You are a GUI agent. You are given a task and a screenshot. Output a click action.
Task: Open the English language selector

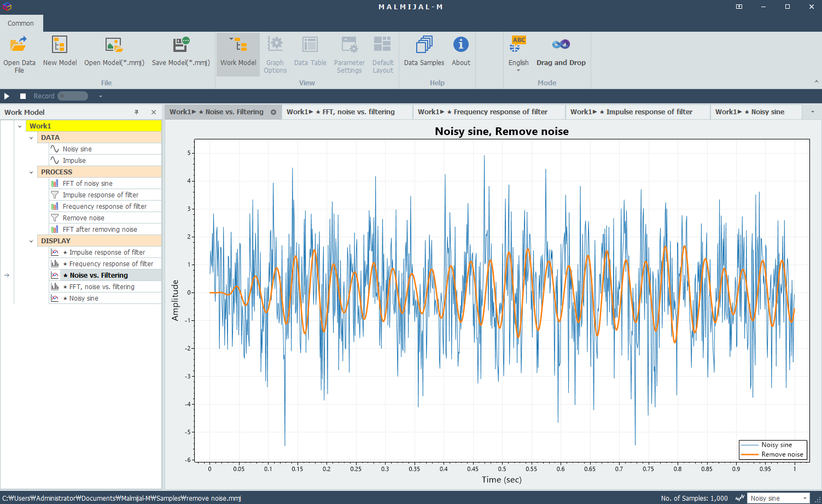518,54
